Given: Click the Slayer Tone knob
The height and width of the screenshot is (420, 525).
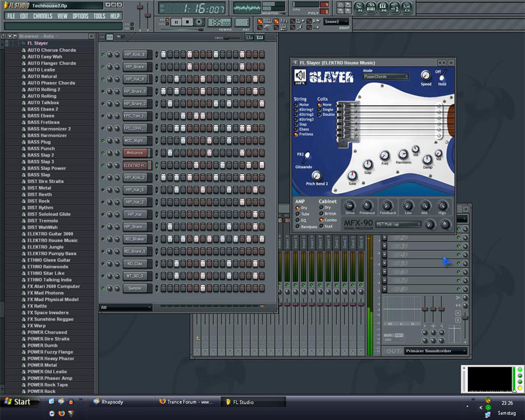Looking at the screenshot, I should [353, 175].
